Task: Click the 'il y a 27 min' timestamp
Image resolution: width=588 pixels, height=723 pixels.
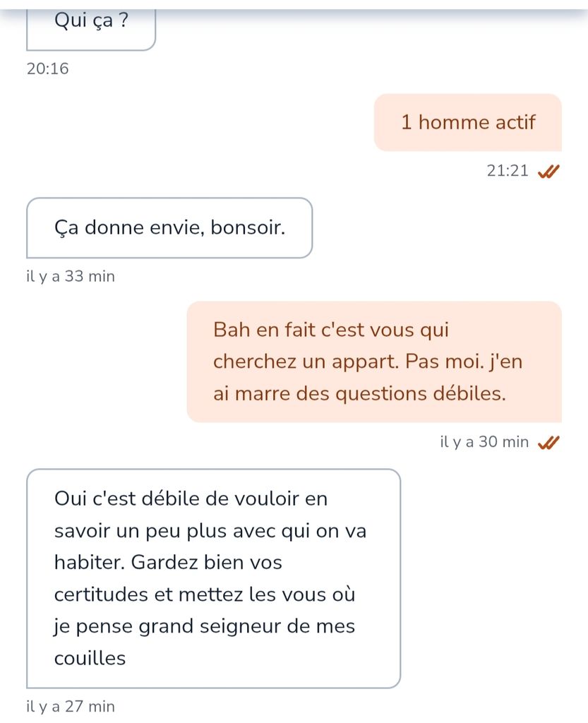Action: pos(71,706)
